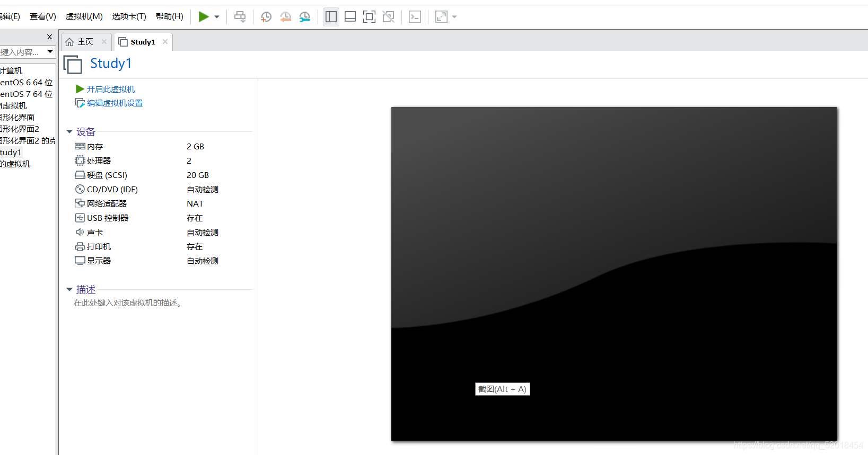This screenshot has height=455, width=868.
Task: Click the 20 GB hard disk value
Action: (x=198, y=175)
